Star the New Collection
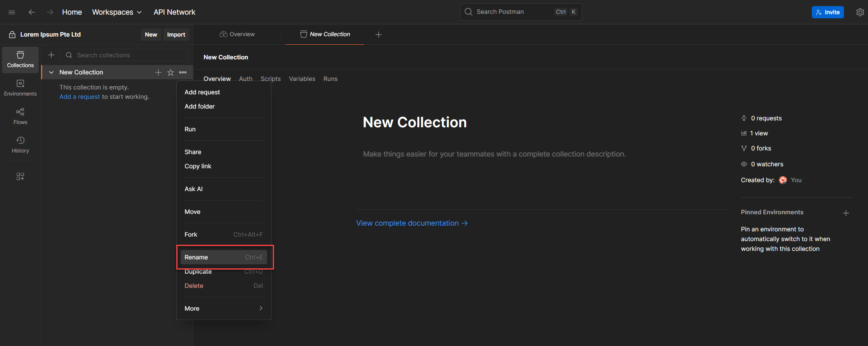The image size is (868, 346). tap(171, 72)
